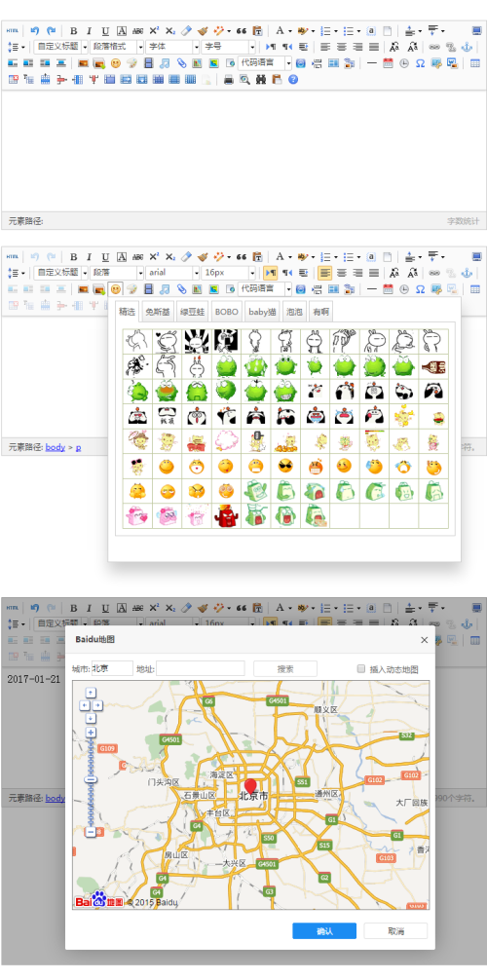
Task: Open the 代码语言 dropdown in top editor
Action: pos(265,63)
